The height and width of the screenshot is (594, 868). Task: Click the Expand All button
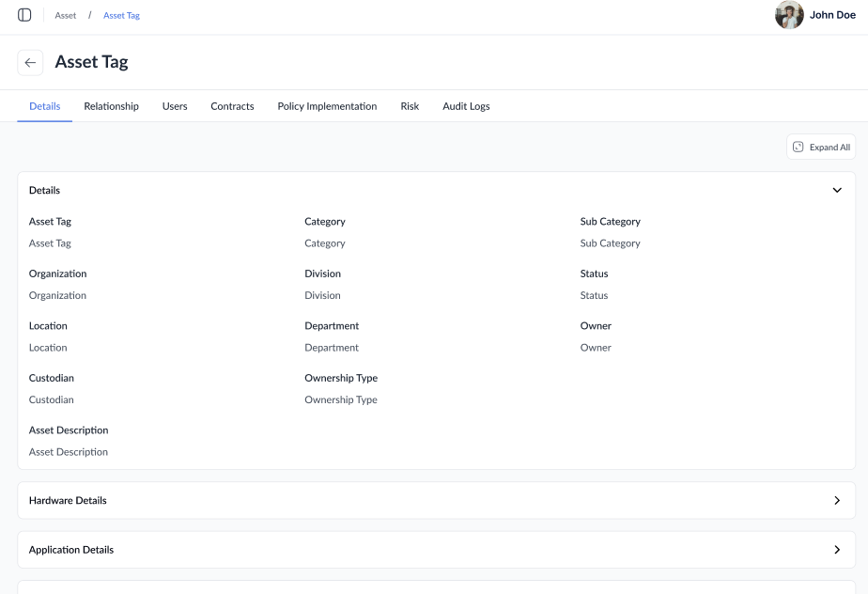tap(821, 147)
